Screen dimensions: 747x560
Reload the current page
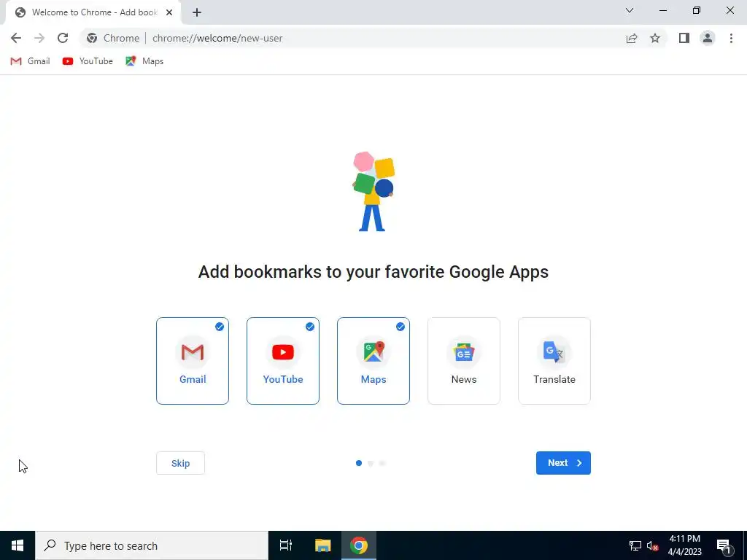[63, 38]
